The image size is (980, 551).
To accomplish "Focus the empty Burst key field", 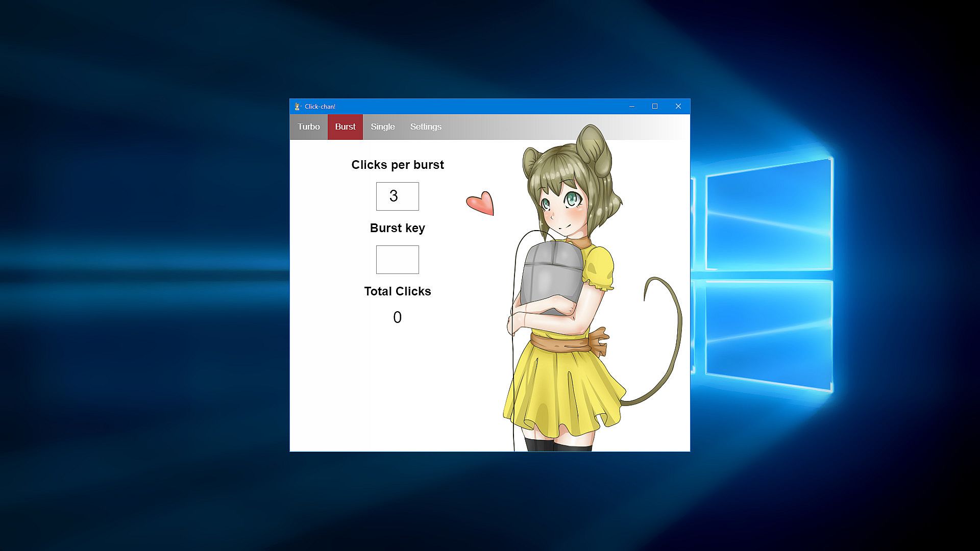I will [397, 260].
